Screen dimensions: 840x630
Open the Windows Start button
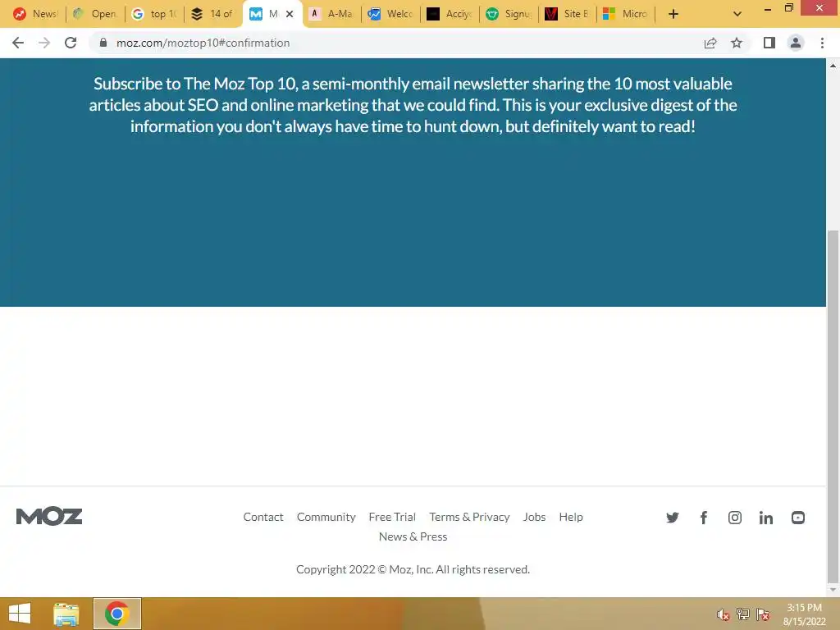point(20,614)
